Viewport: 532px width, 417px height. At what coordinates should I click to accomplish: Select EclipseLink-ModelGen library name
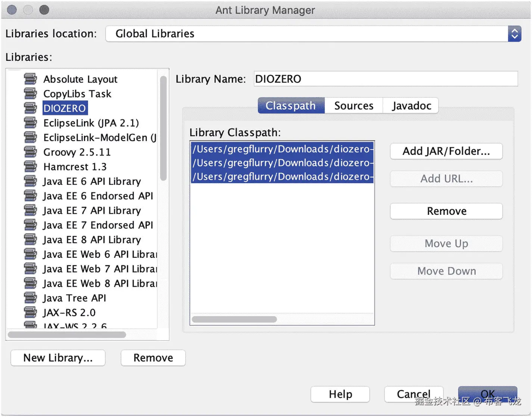(100, 137)
